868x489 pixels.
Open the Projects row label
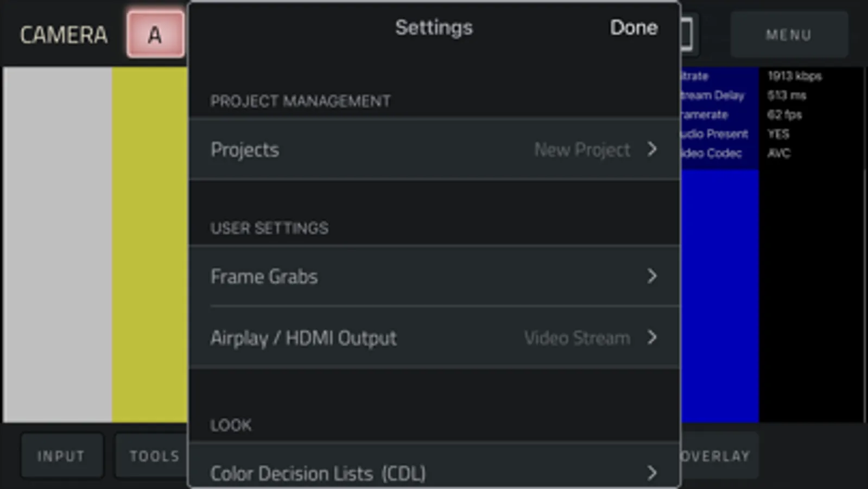(245, 149)
